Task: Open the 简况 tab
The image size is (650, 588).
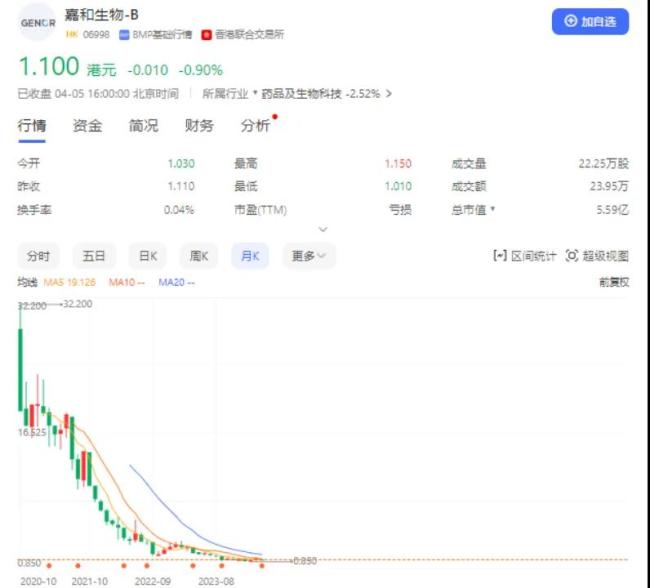Action: [x=143, y=125]
